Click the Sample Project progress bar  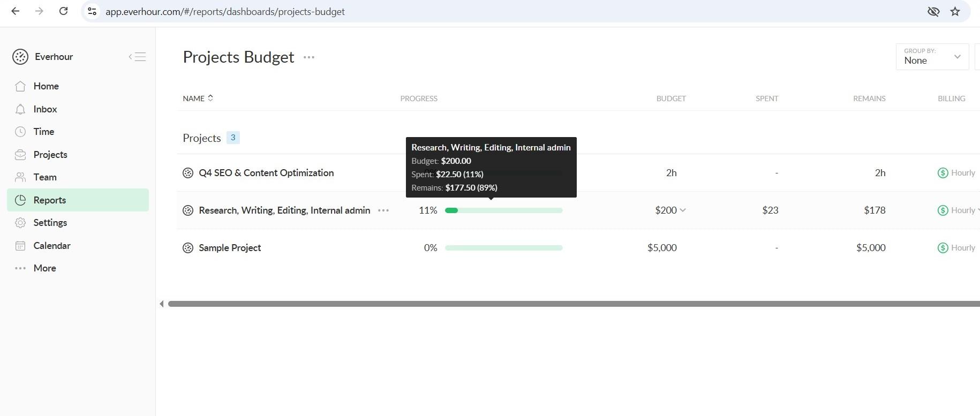(504, 248)
